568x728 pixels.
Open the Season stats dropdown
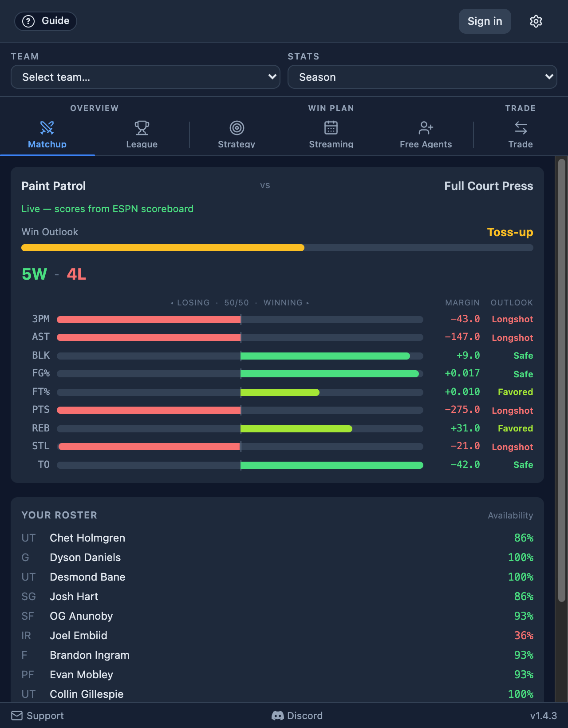(x=422, y=77)
